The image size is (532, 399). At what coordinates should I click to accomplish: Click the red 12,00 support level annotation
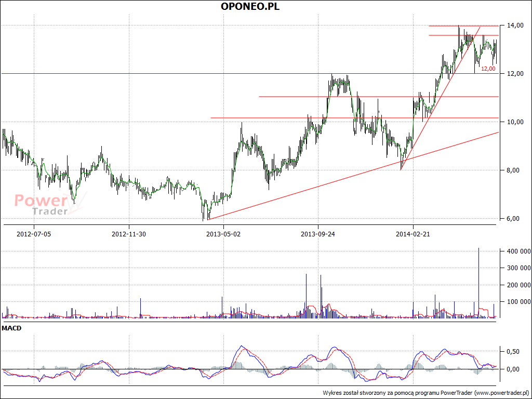point(488,69)
